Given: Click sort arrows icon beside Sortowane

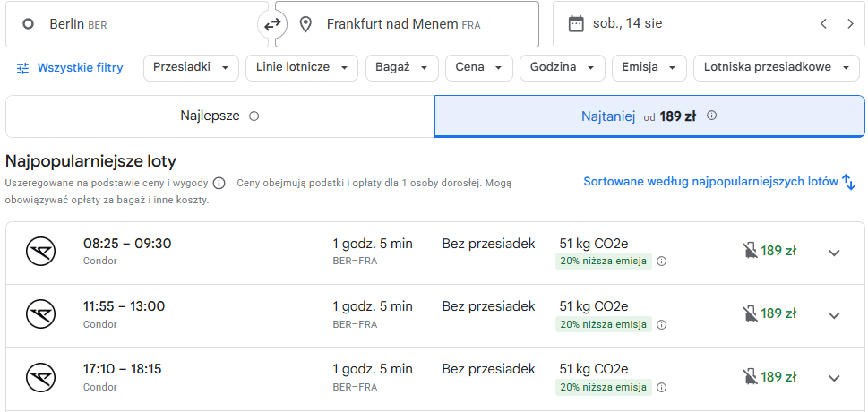Looking at the screenshot, I should [848, 182].
